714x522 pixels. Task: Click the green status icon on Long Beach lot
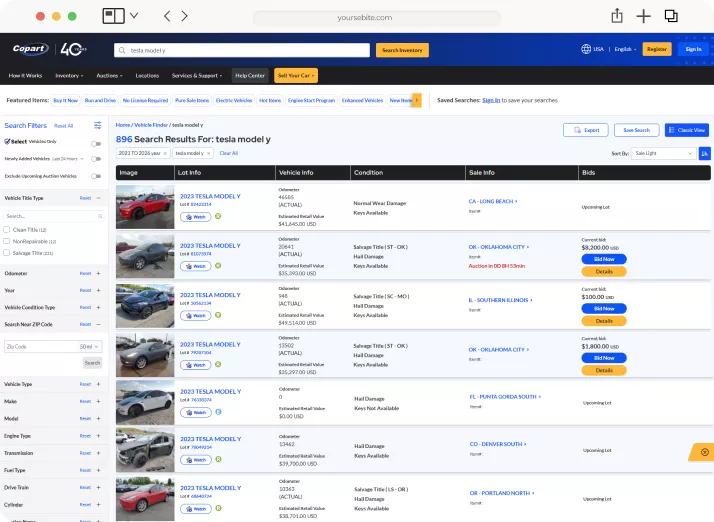[218, 216]
